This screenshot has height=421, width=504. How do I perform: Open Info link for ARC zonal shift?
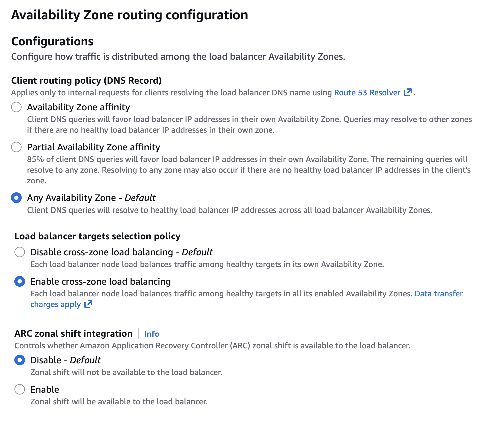[x=152, y=334]
